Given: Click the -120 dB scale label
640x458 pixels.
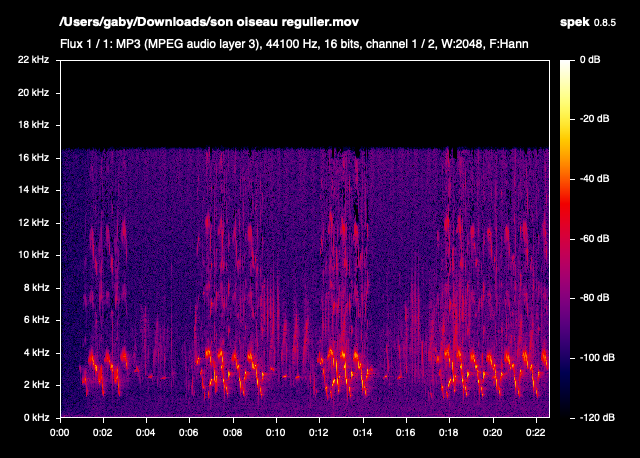Looking at the screenshot, I should (x=595, y=416).
